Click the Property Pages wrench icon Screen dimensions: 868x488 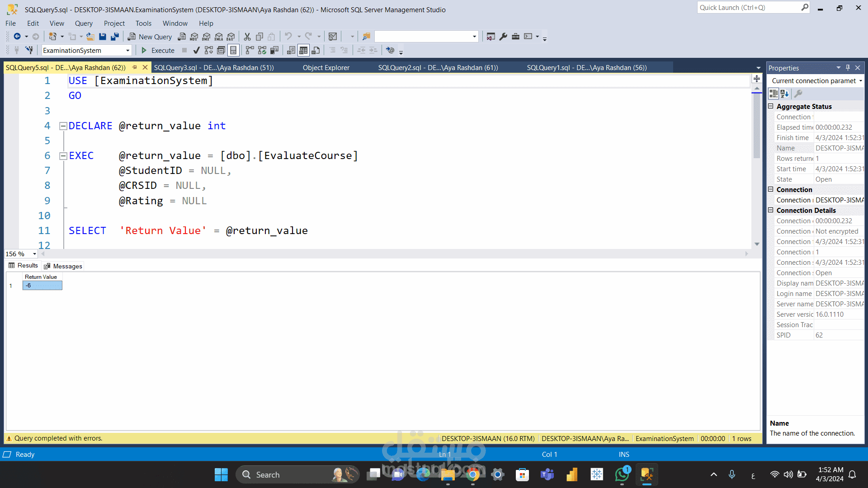click(798, 94)
